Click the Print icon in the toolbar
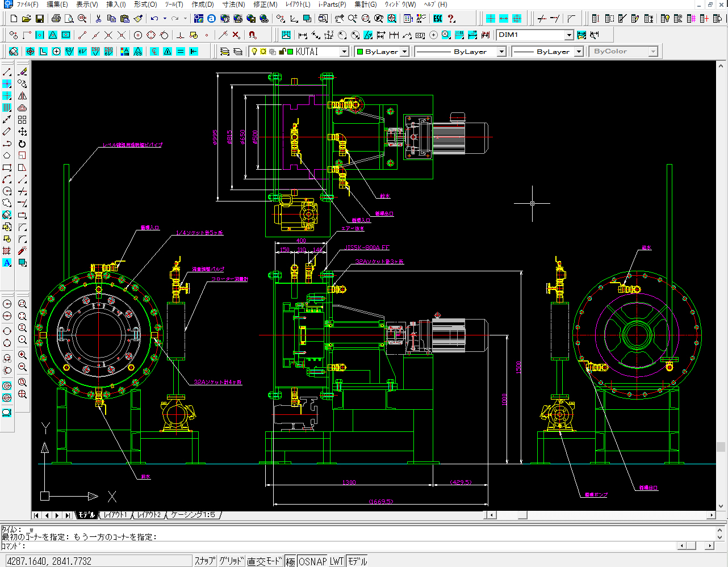 pos(56,19)
